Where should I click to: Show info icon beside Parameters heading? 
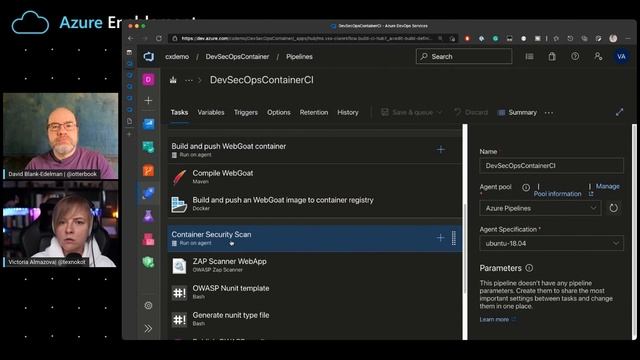(529, 268)
